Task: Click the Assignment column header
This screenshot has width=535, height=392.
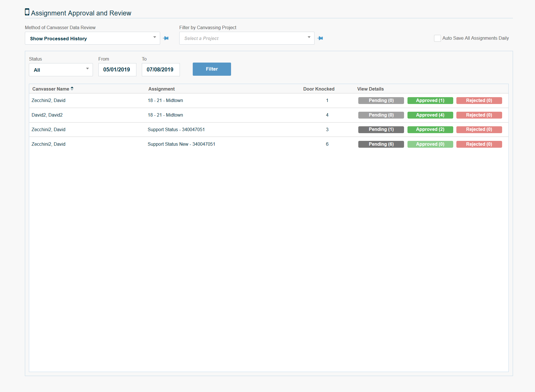Action: coord(162,89)
